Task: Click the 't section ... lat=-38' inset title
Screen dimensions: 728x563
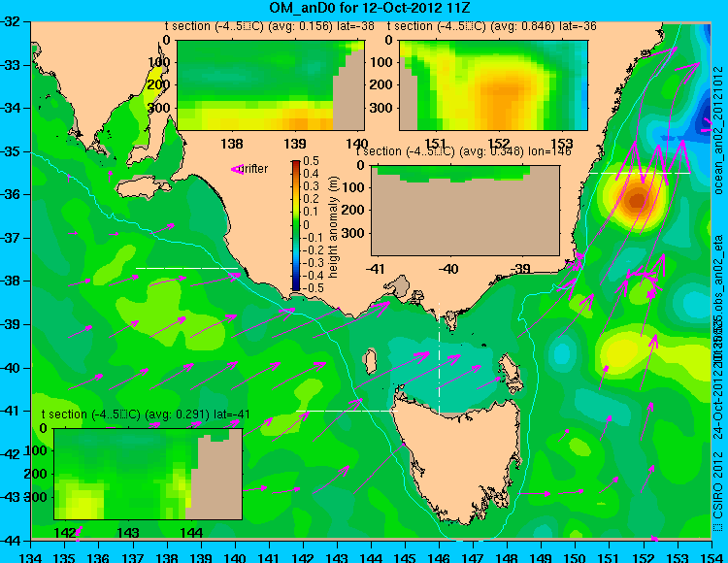Action: [269, 26]
